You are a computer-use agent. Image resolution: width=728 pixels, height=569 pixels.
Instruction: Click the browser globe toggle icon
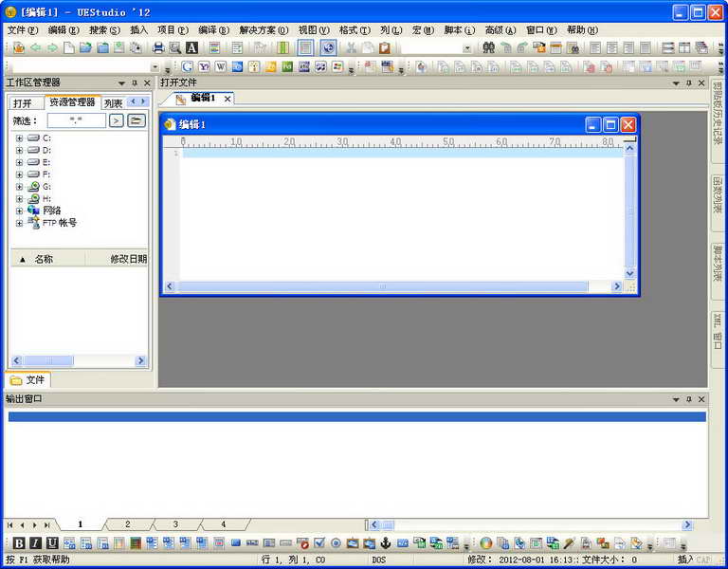click(x=328, y=47)
